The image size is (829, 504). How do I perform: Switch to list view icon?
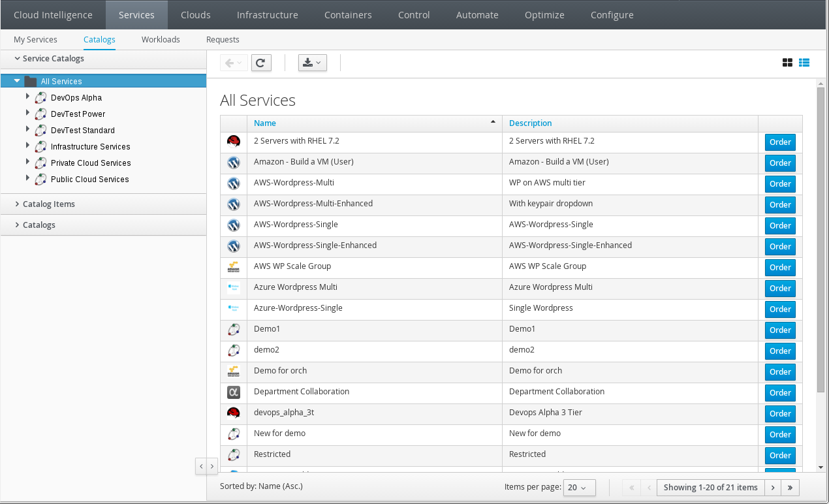804,63
